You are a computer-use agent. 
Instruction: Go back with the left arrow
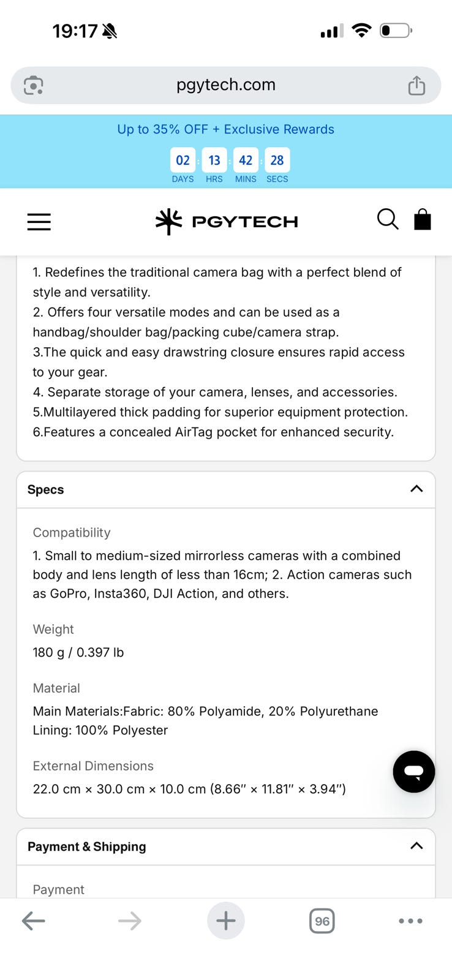coord(34,921)
